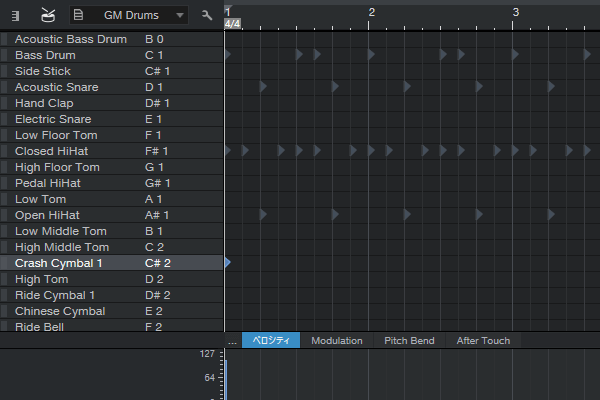The image size is (600, 400).
Task: Select the ベロシティ (Velocity) tab
Action: [x=271, y=341]
